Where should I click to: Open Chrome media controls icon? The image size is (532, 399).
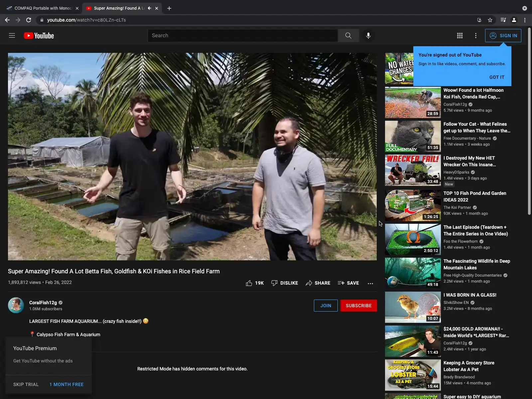503,20
